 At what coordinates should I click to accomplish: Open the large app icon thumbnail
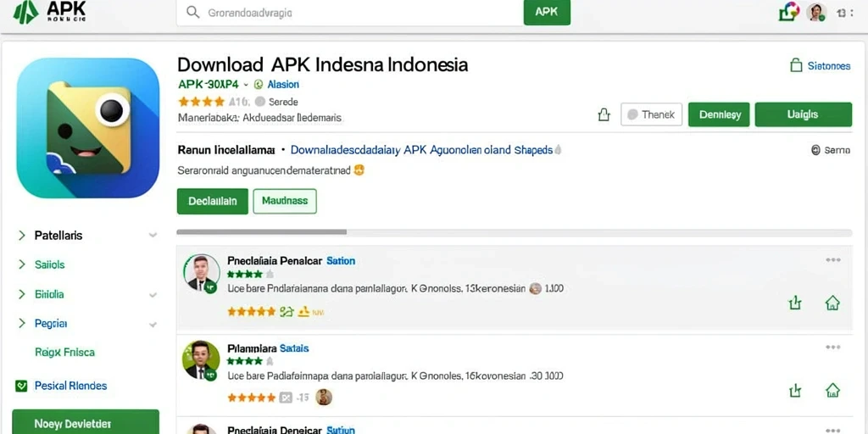88,128
